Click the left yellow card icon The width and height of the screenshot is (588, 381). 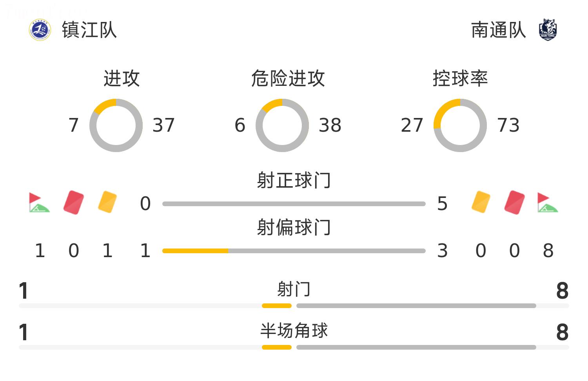[107, 202]
